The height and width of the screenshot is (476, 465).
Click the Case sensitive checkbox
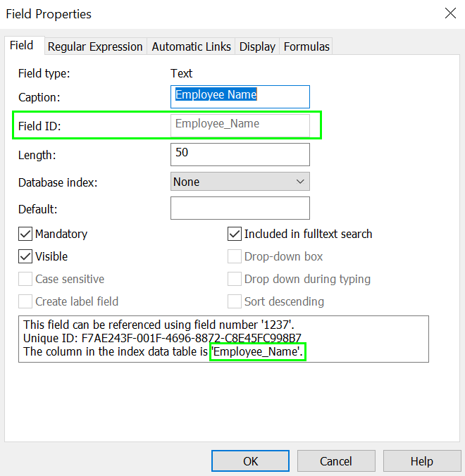pyautogui.click(x=25, y=279)
